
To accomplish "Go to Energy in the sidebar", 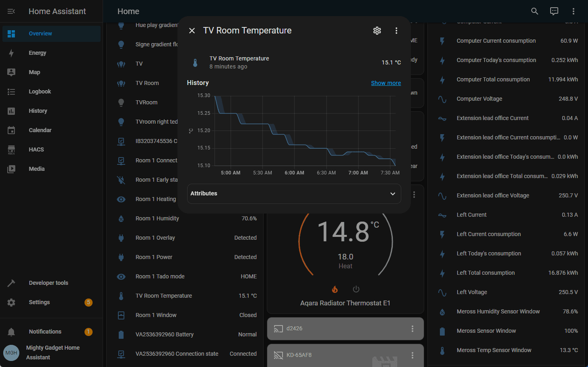I will (x=37, y=53).
